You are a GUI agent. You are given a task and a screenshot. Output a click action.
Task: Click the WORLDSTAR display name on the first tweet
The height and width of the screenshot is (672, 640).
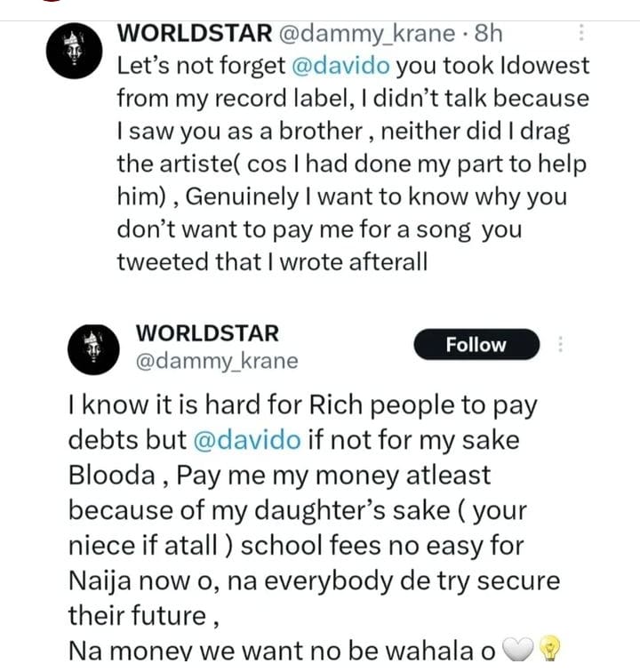(x=195, y=33)
